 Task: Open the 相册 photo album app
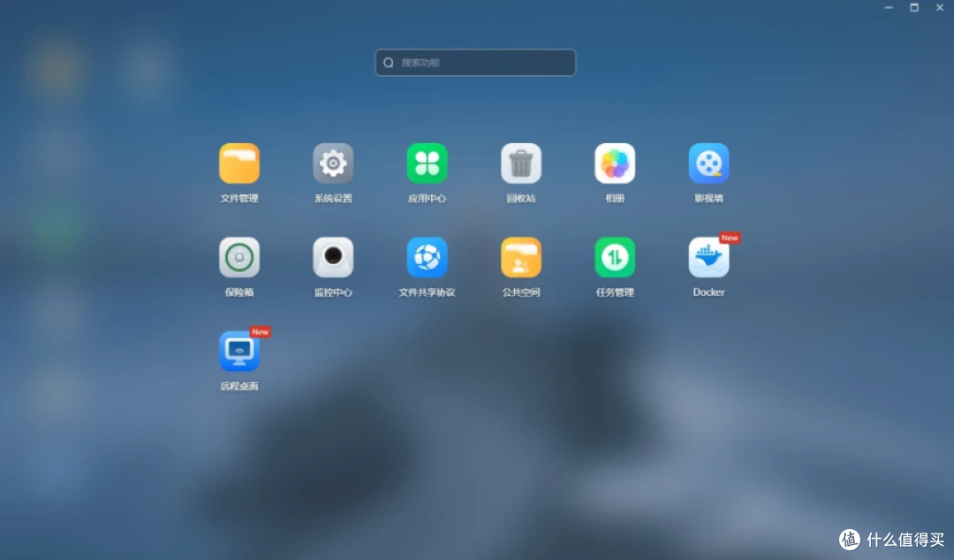pos(615,163)
